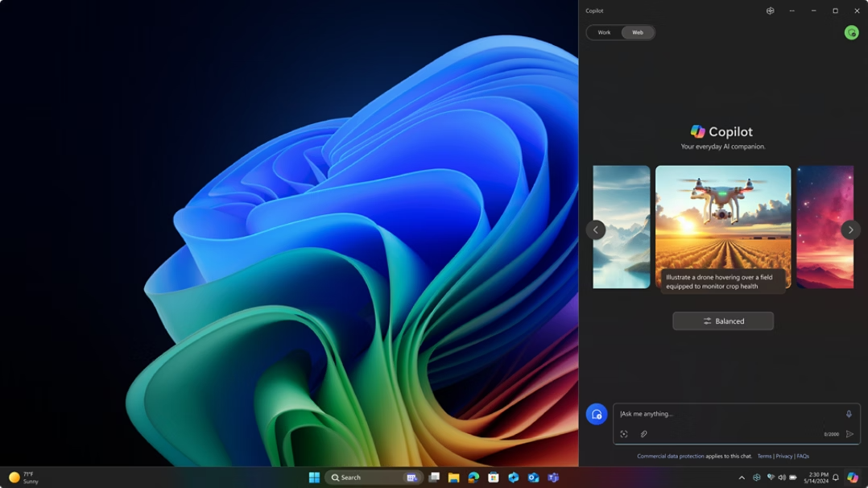This screenshot has width=868, height=488.
Task: Start a new topic with the blue chat button
Action: [596, 414]
